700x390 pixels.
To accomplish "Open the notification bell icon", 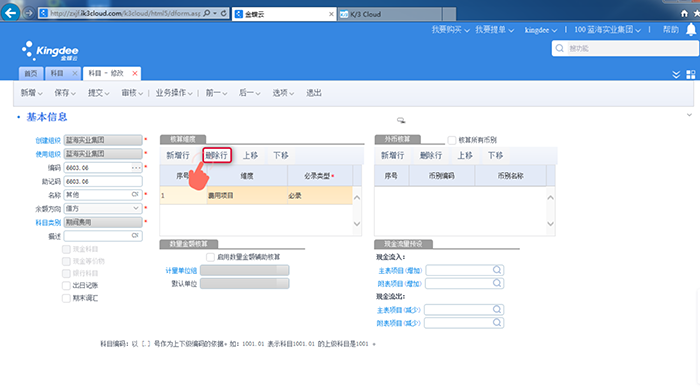I will [691, 30].
